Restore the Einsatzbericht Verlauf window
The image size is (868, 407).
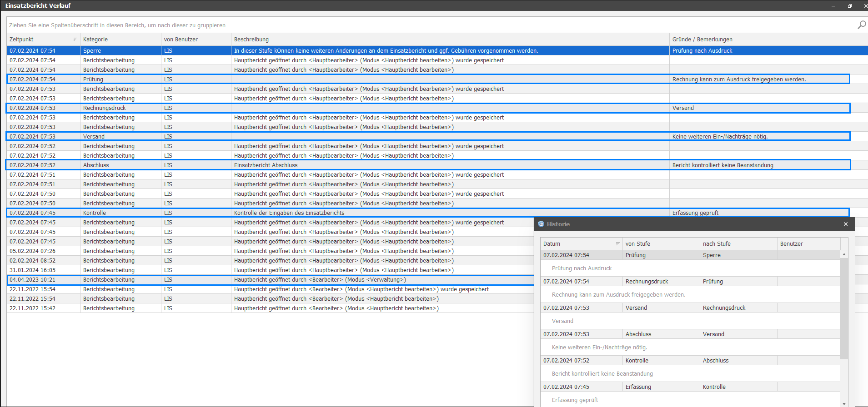pos(849,6)
